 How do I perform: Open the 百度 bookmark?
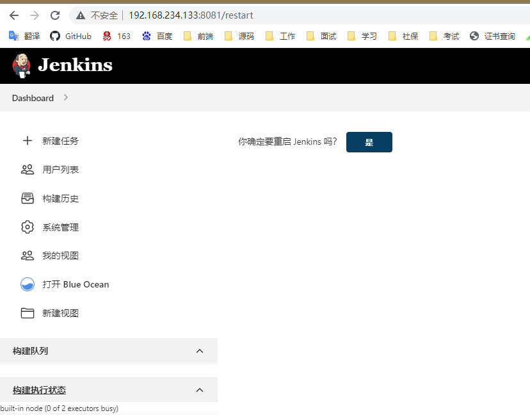click(157, 36)
